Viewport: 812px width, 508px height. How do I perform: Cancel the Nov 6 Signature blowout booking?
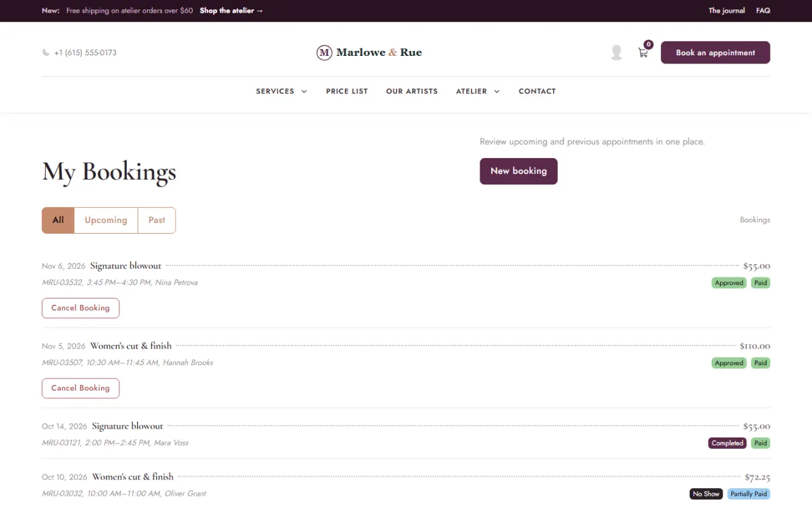click(81, 308)
